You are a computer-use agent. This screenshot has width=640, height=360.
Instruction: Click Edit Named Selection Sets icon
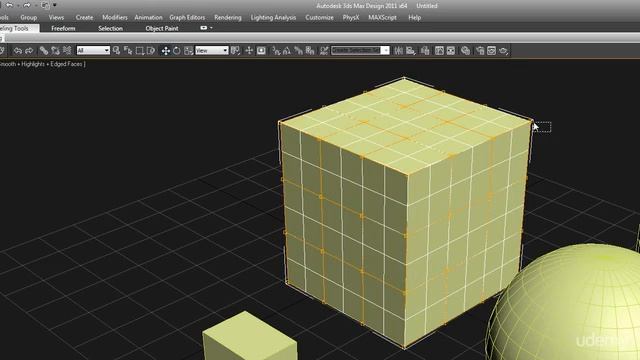click(324, 51)
